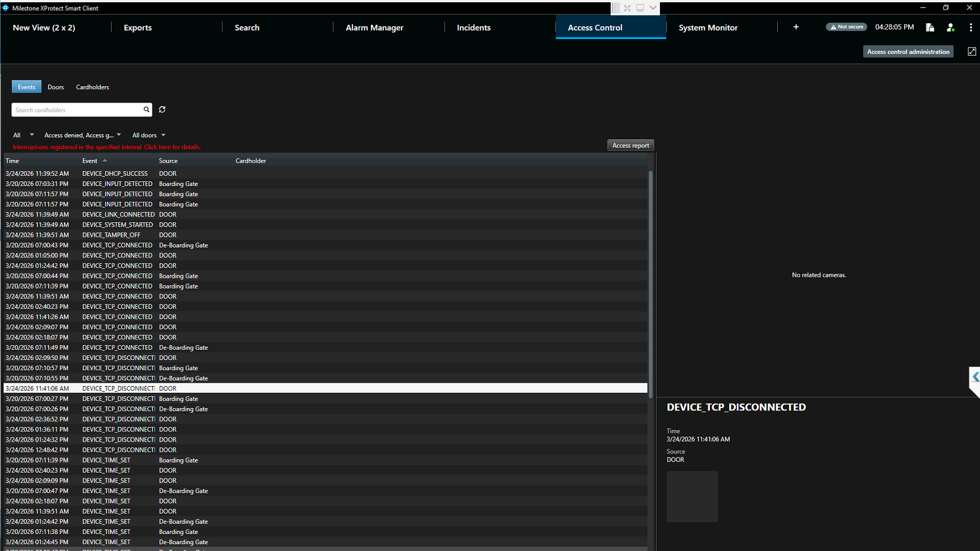Switch to the Doors view
This screenshot has width=980, height=551.
click(x=56, y=87)
